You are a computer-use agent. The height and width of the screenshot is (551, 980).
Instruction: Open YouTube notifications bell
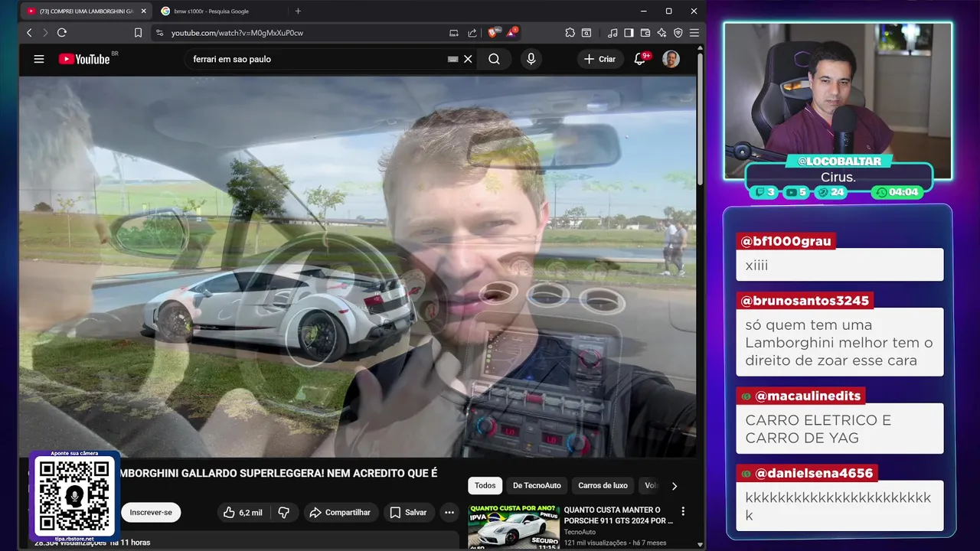pos(640,59)
